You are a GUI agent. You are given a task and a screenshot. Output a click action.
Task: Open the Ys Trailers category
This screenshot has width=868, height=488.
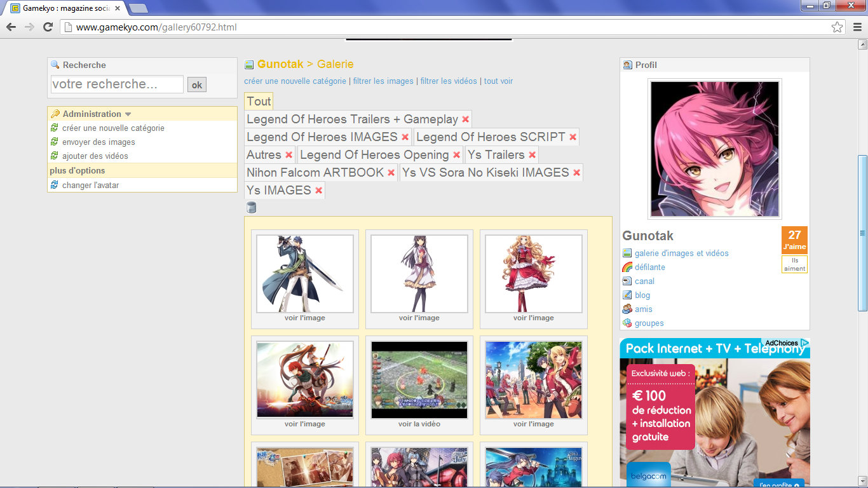[x=496, y=155]
